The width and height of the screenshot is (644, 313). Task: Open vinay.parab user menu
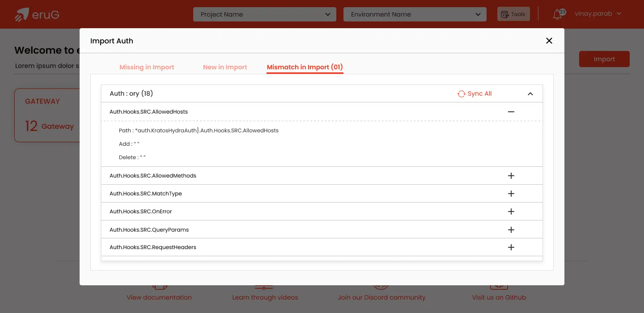[x=598, y=14]
